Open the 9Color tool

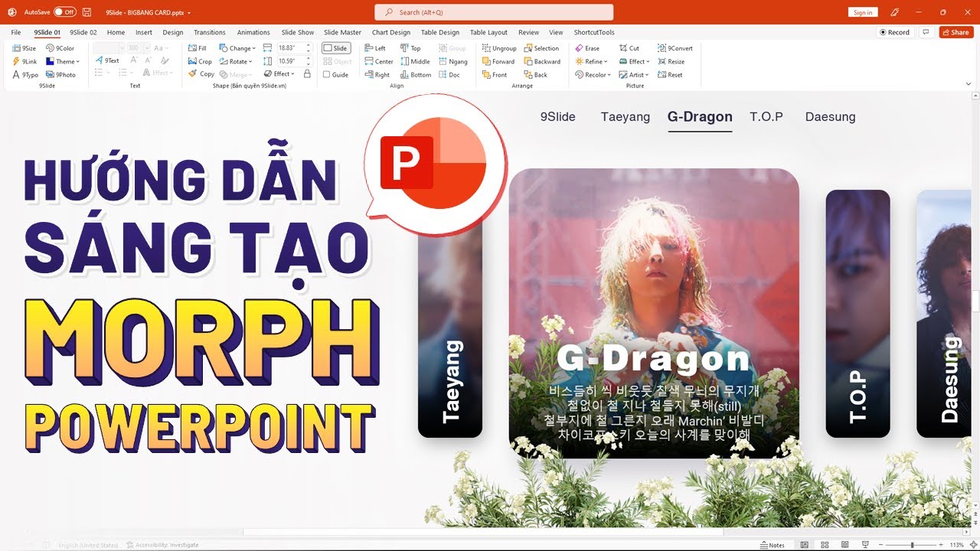point(60,48)
